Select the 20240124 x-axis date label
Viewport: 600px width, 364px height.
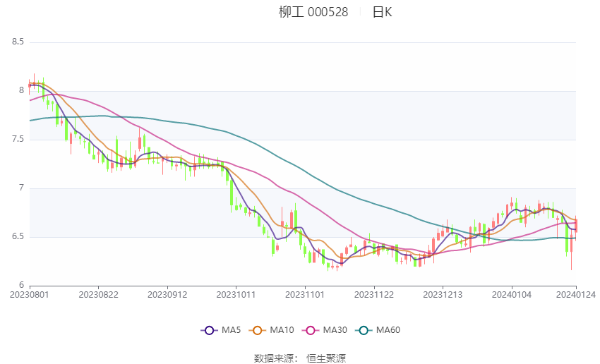(x=576, y=295)
